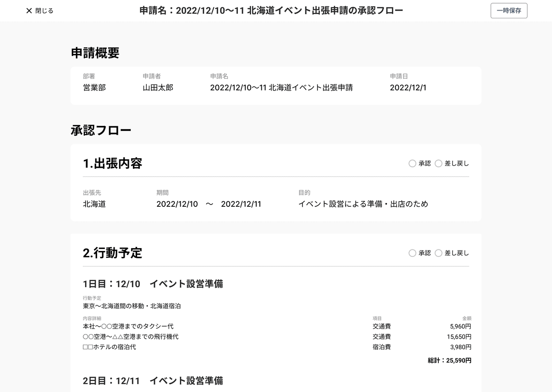Click the destination value 北海道
This screenshot has height=392, width=552.
click(94, 204)
